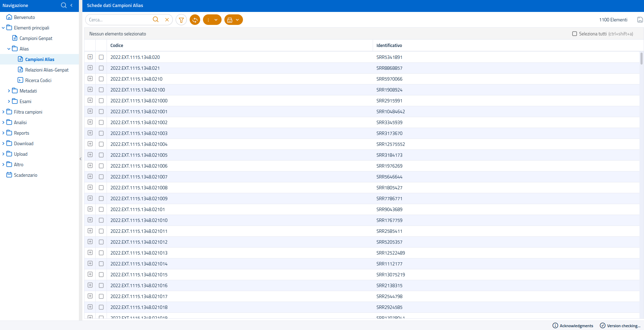The width and height of the screenshot is (644, 330).
Task: Click the vertical scrollbar of the table
Action: pyautogui.click(x=641, y=59)
